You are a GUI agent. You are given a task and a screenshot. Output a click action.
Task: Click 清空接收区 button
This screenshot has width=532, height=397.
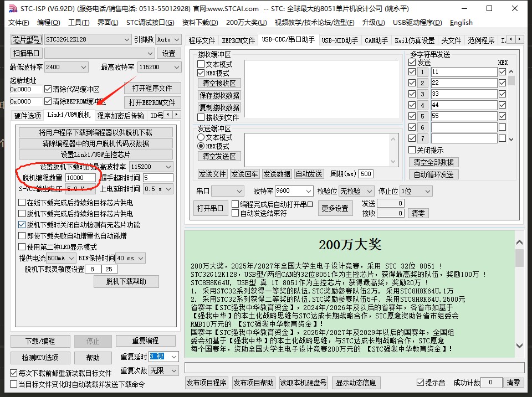click(x=219, y=83)
